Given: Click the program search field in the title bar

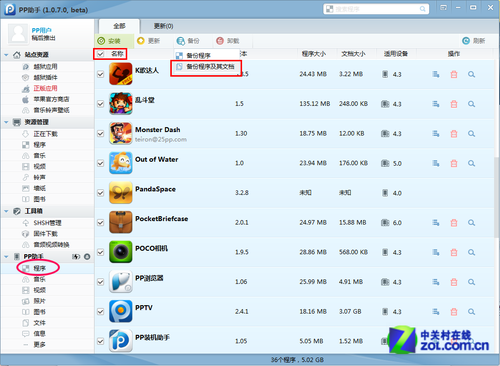Looking at the screenshot, I should (x=376, y=9).
